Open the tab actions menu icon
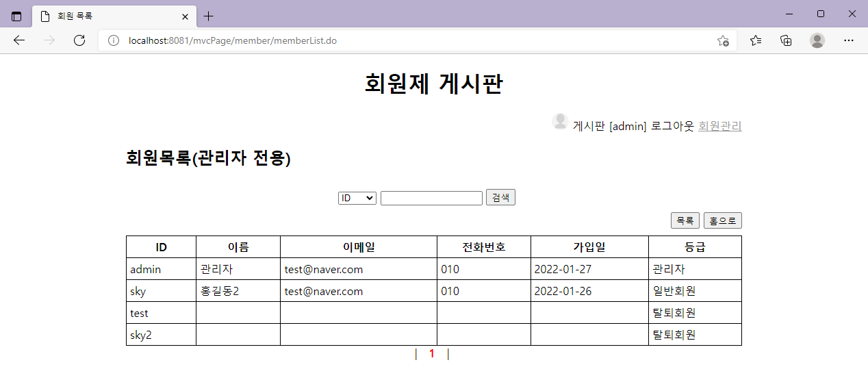868x369 pixels. pyautogui.click(x=16, y=16)
